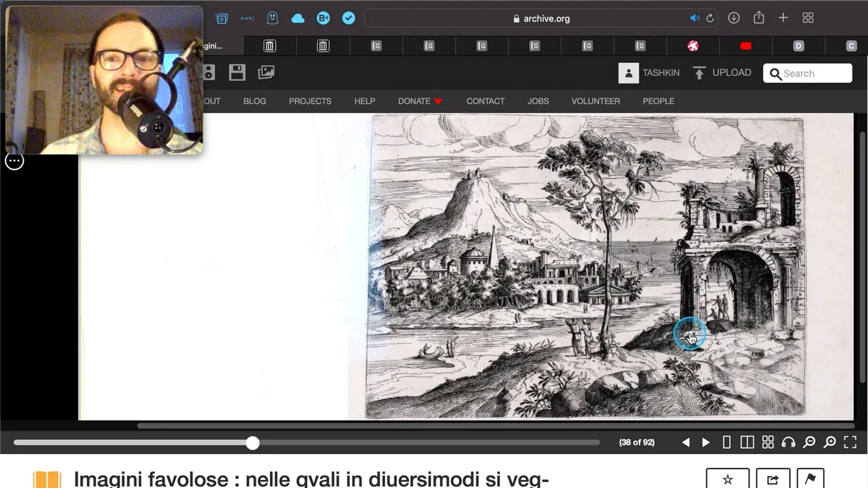The image size is (868, 488).
Task: Open the UPLOAD link
Action: tap(722, 73)
